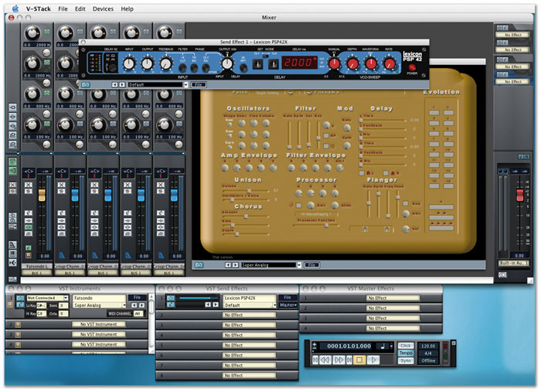Open Default preset dropdown in the Lexicon plugin window

(x=186, y=84)
